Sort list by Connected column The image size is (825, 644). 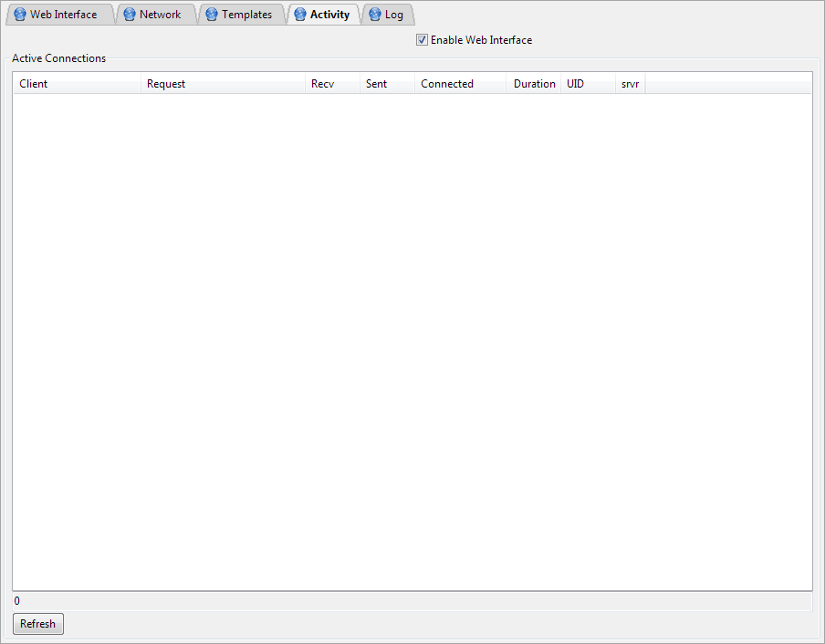tap(460, 84)
